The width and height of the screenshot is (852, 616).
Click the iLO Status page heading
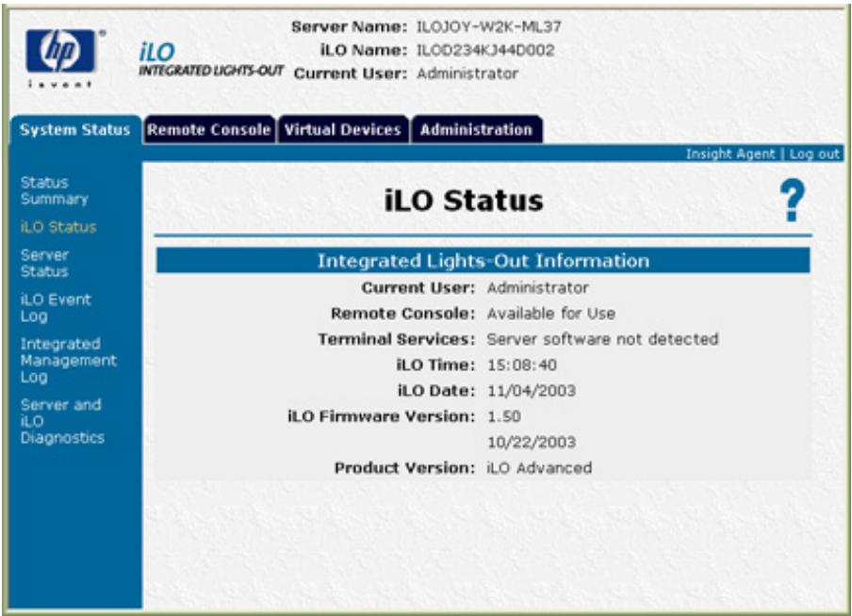464,201
